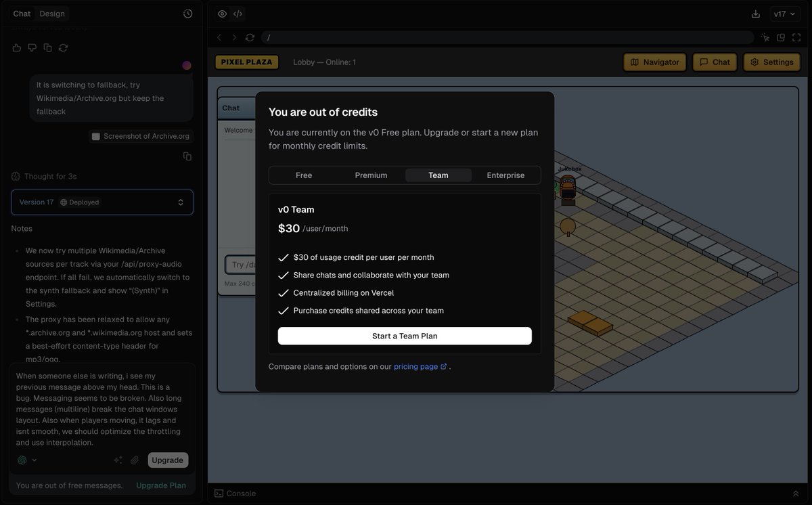Screen dimensions: 812x505
Task: Click user avatar circle above message
Action: pyautogui.click(x=187, y=65)
